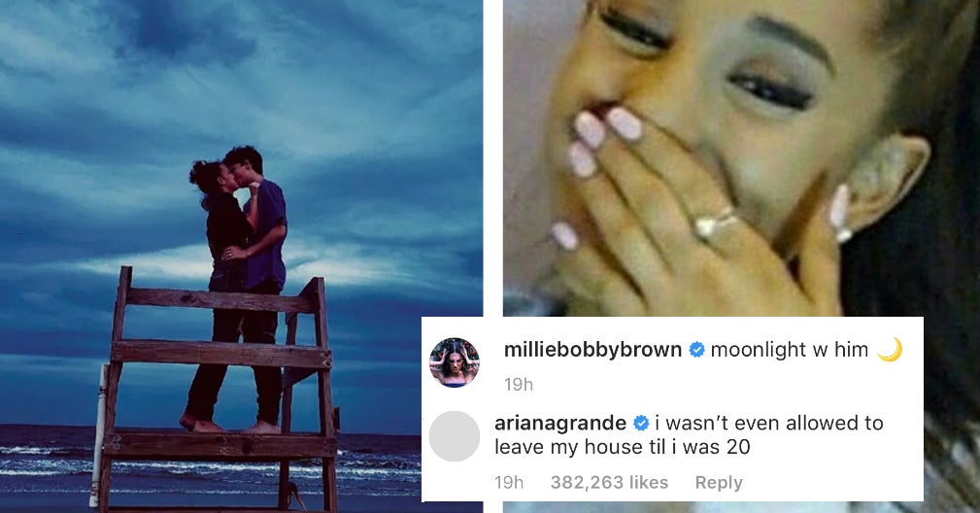Reply to arianagrande's comment
Viewport: 980px width, 513px height.
click(719, 483)
